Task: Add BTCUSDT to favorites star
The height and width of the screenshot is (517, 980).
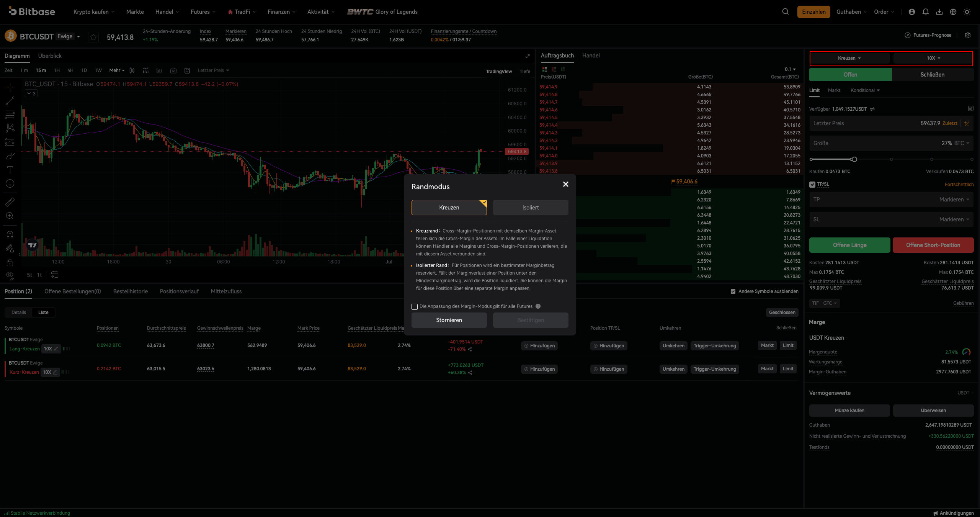Action: pos(93,37)
